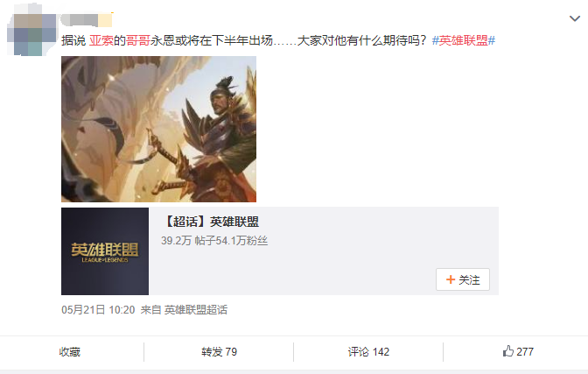The image size is (588, 374).
Task: Click the 英雄联盟 League of Legends logo
Action: [105, 251]
